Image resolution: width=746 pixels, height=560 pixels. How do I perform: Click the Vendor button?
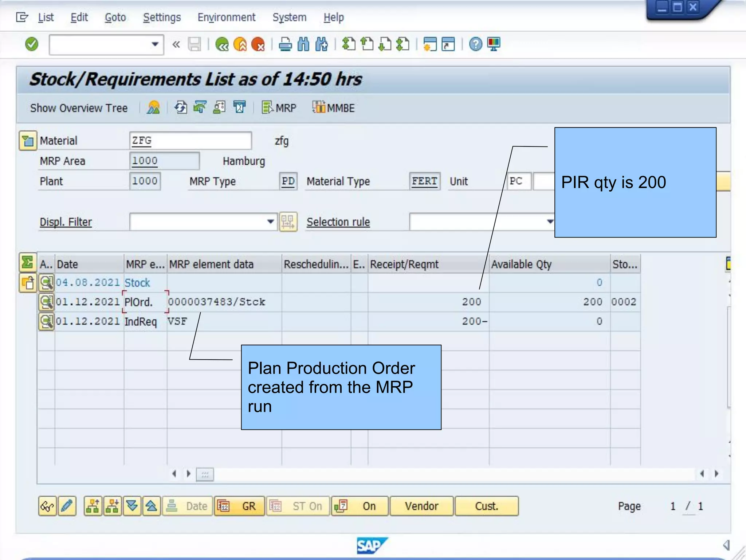pos(421,506)
